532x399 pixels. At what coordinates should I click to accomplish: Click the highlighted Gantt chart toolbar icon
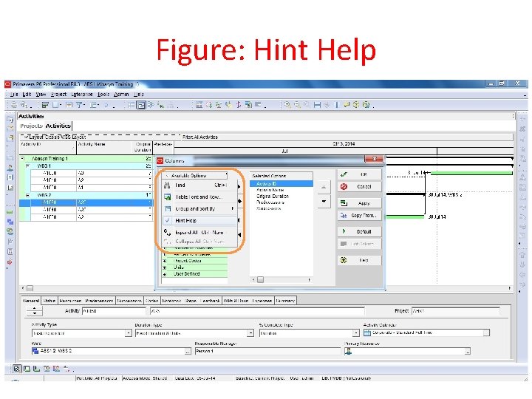pyautogui.click(x=141, y=105)
